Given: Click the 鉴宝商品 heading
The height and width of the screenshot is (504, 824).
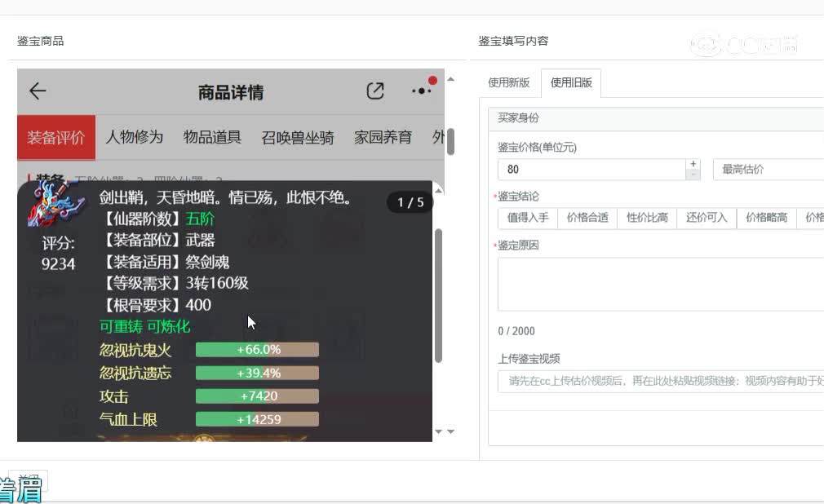Looking at the screenshot, I should tap(41, 41).
